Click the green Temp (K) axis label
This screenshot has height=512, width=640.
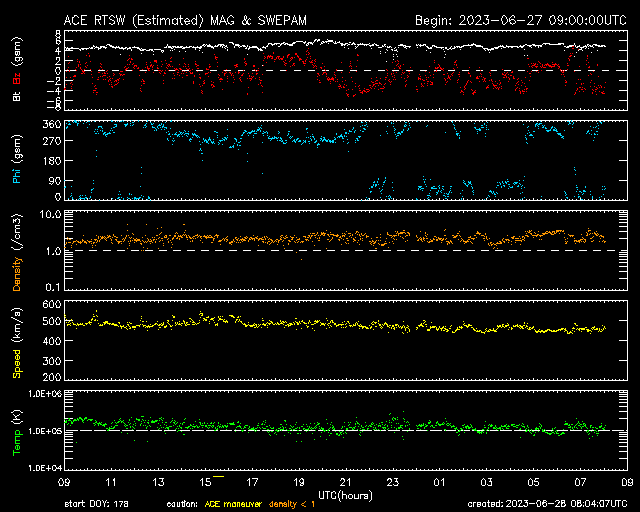click(16, 430)
